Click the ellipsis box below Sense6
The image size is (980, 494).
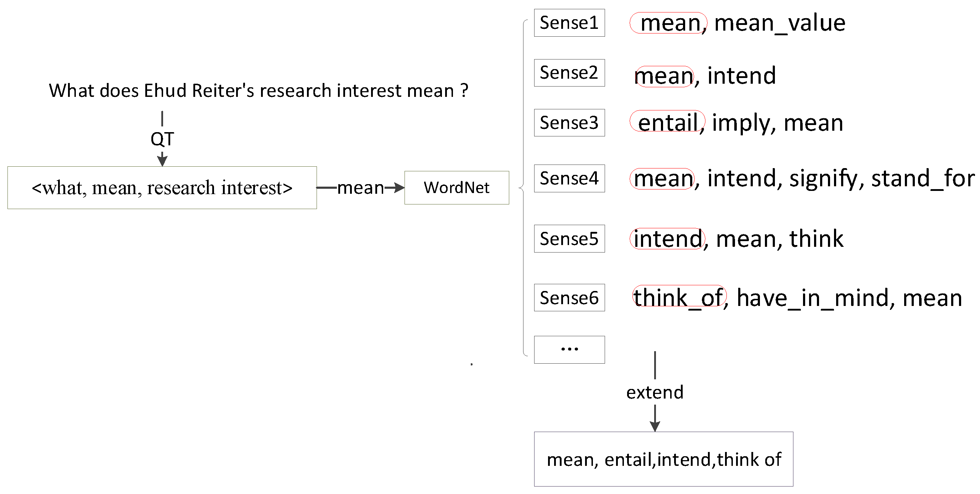pos(569,349)
